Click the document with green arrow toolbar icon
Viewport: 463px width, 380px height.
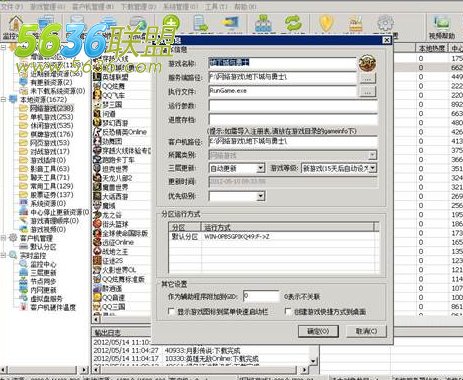click(x=200, y=24)
